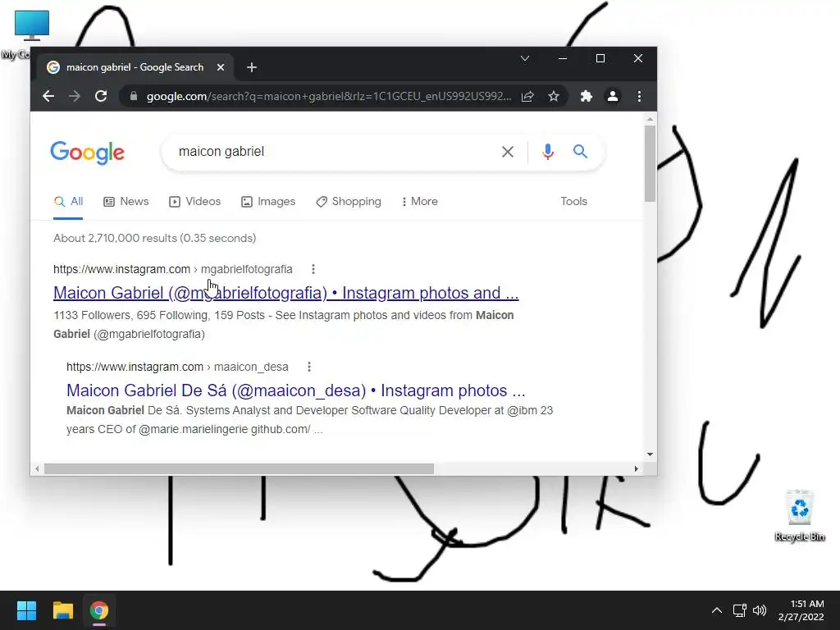This screenshot has height=630, width=840.
Task: Open the Windows Start menu
Action: pyautogui.click(x=26, y=610)
